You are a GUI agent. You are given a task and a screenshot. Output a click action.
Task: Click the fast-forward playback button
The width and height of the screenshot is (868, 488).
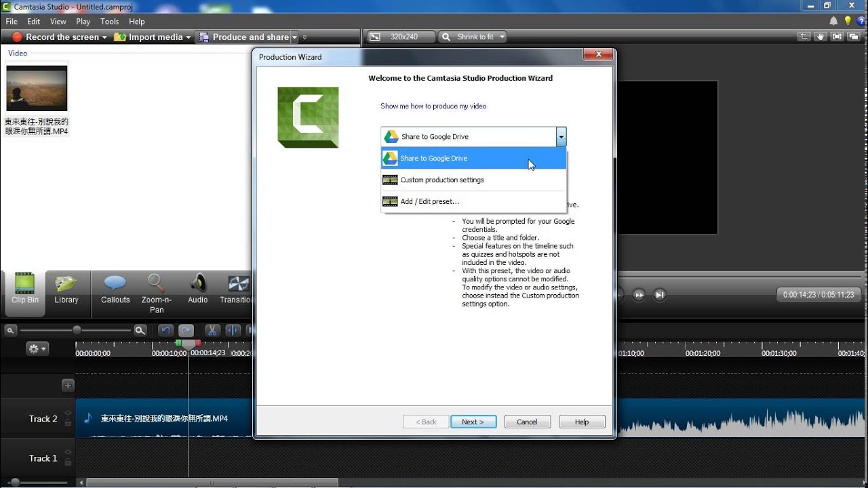pos(639,295)
